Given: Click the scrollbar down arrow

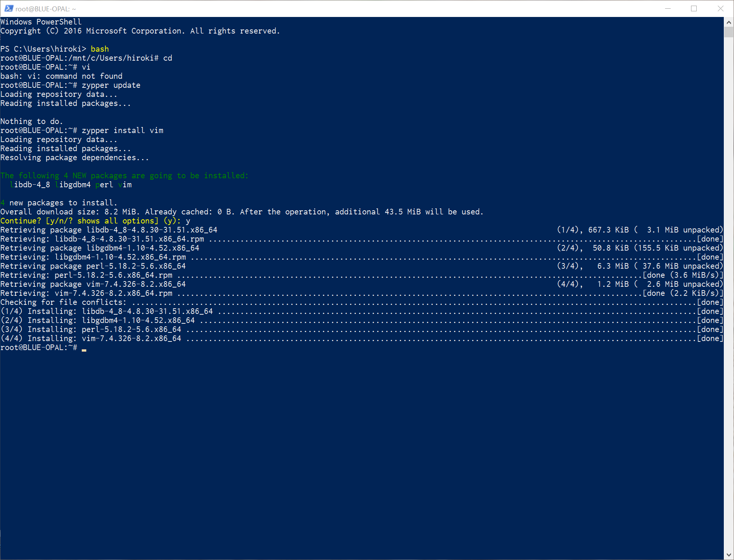Looking at the screenshot, I should [x=729, y=555].
